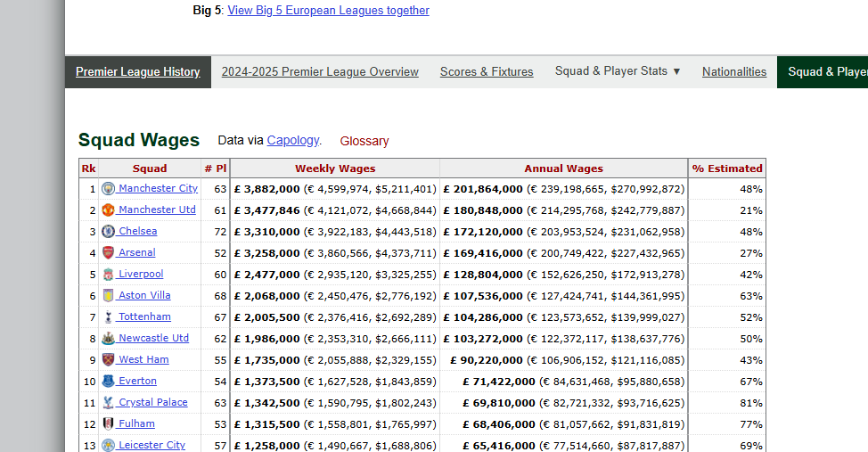Image resolution: width=868 pixels, height=452 pixels.
Task: Open the Glossary link
Action: pos(364,141)
